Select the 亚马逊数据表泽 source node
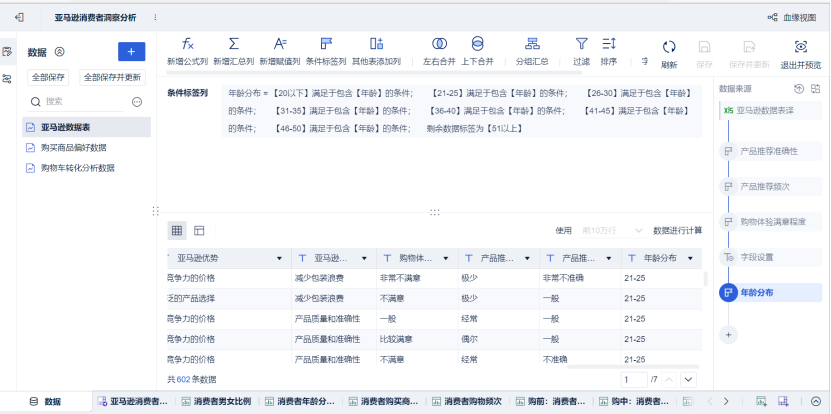 (771, 111)
